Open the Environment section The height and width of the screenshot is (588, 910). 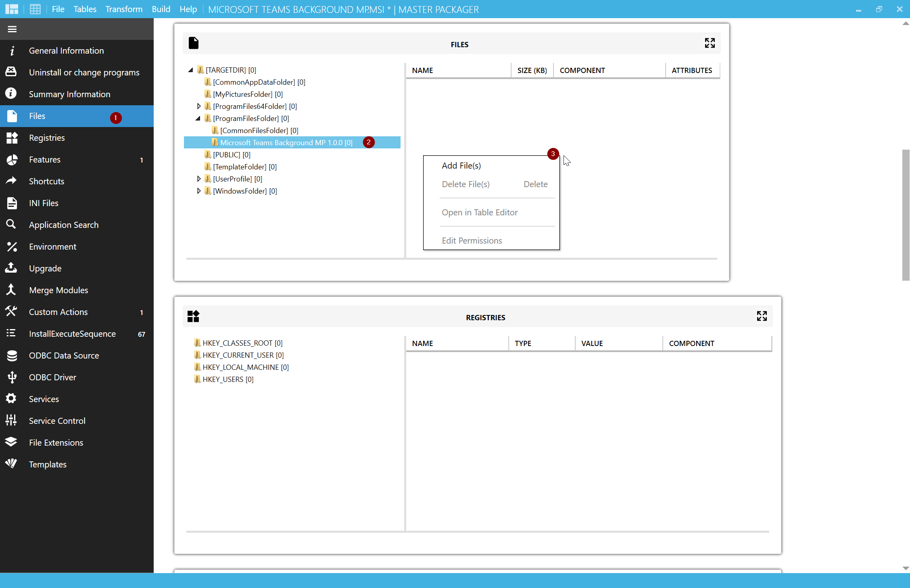coord(77,247)
